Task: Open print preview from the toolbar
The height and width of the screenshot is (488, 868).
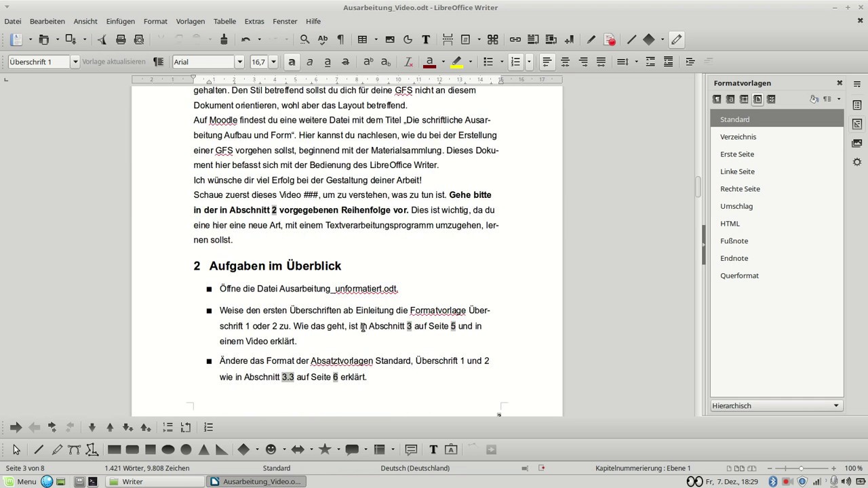Action: [139, 40]
